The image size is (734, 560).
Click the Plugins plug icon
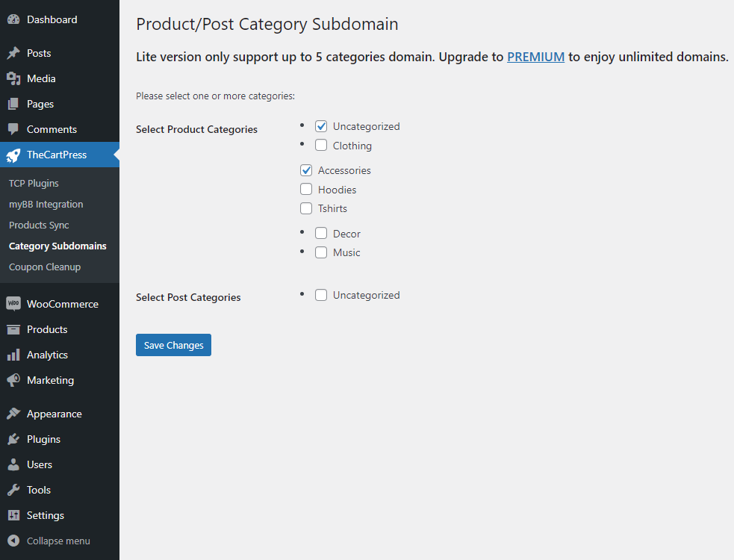pyautogui.click(x=13, y=439)
